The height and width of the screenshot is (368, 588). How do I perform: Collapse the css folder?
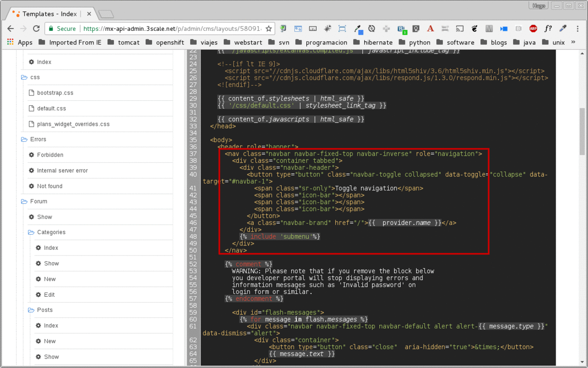pos(24,77)
